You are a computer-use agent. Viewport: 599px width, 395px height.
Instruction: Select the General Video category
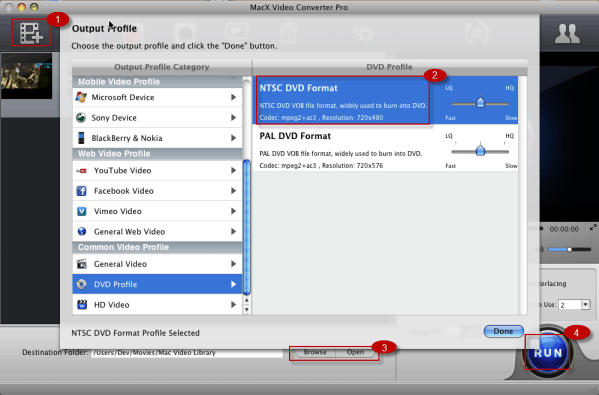[157, 264]
